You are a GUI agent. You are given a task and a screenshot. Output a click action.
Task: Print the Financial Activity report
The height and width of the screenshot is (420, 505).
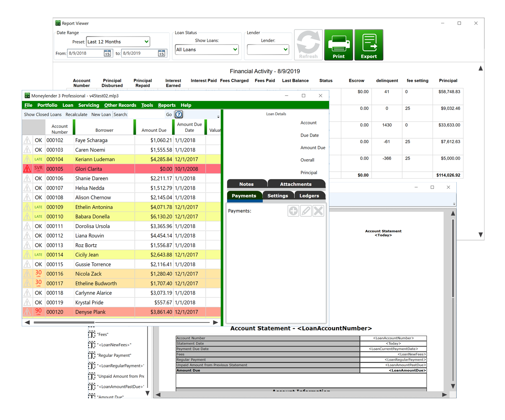339,45
